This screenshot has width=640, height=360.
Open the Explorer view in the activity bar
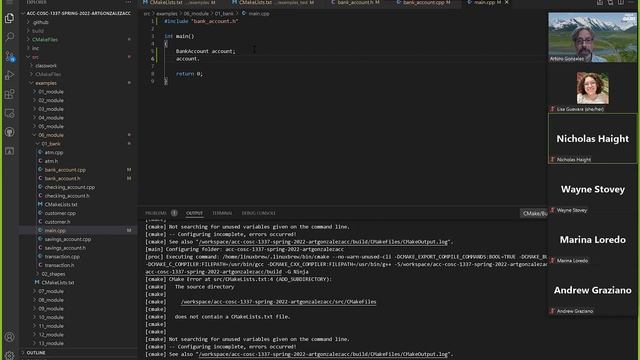9,18
